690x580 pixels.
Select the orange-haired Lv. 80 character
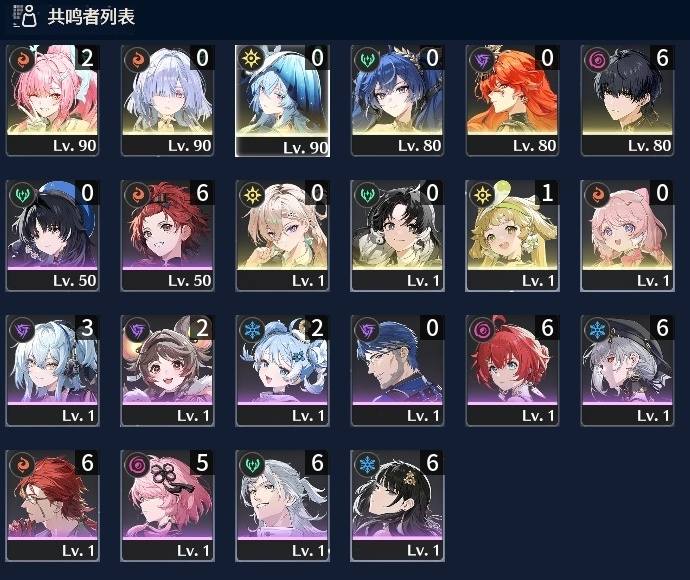click(x=512, y=100)
